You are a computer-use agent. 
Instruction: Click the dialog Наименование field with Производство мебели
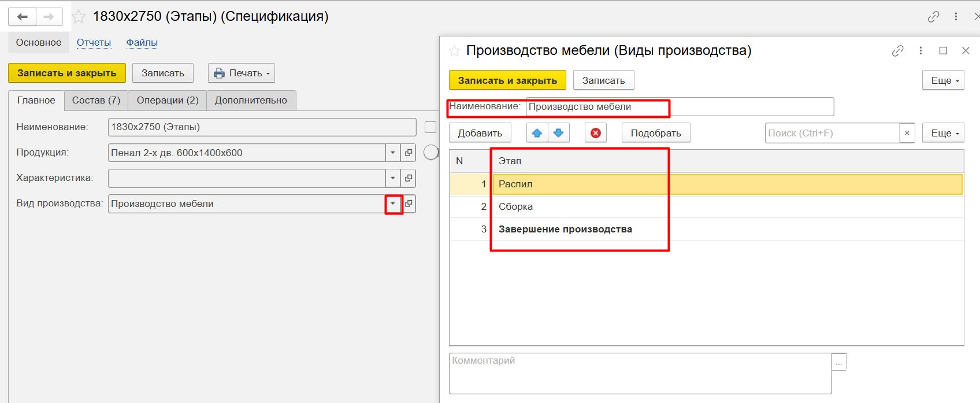pos(680,107)
